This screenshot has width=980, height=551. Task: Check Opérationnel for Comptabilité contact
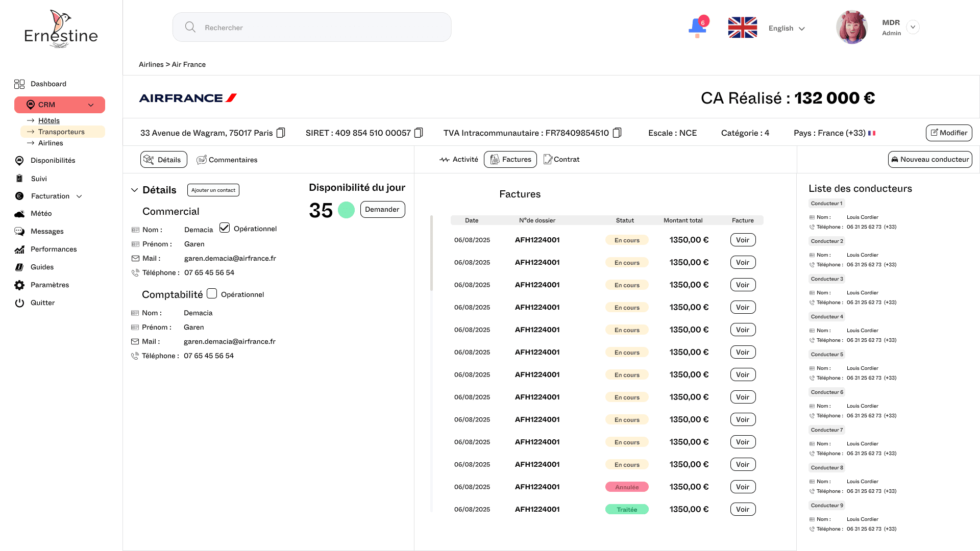pos(212,293)
